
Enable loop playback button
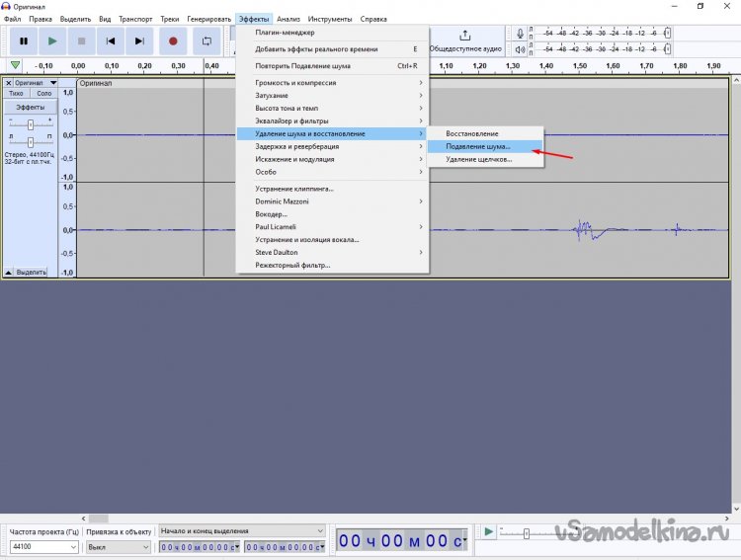tap(206, 40)
